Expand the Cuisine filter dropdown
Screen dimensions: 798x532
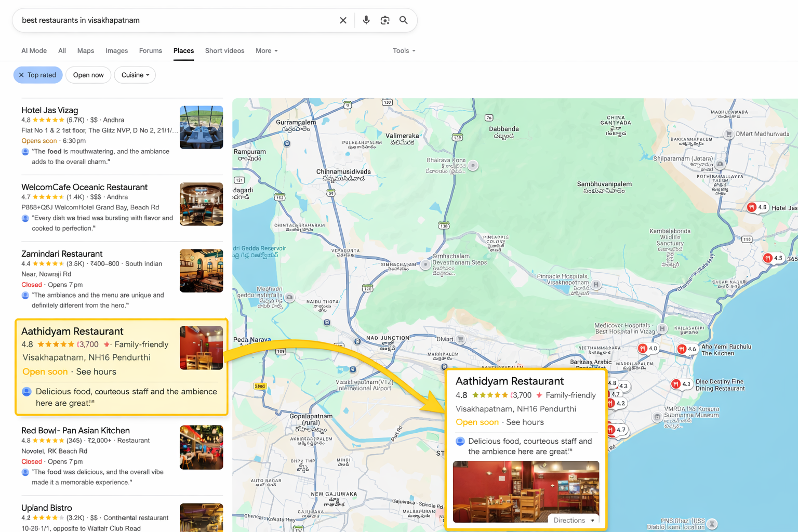pos(135,75)
